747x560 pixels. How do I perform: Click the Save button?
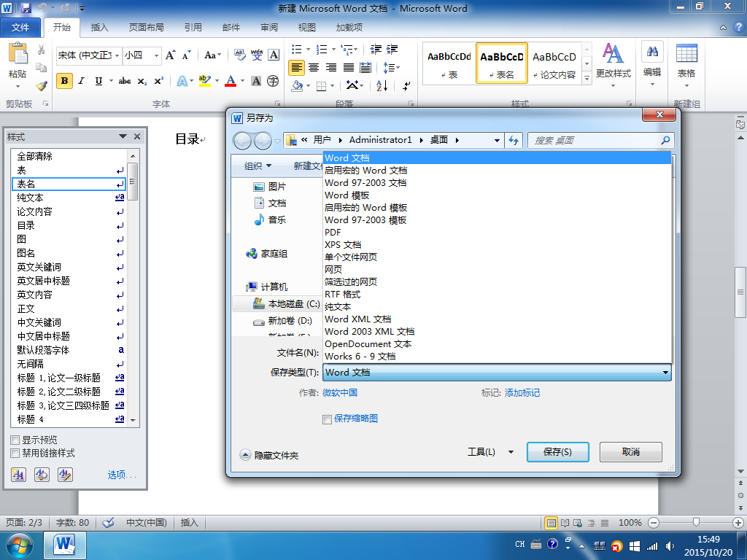click(557, 452)
